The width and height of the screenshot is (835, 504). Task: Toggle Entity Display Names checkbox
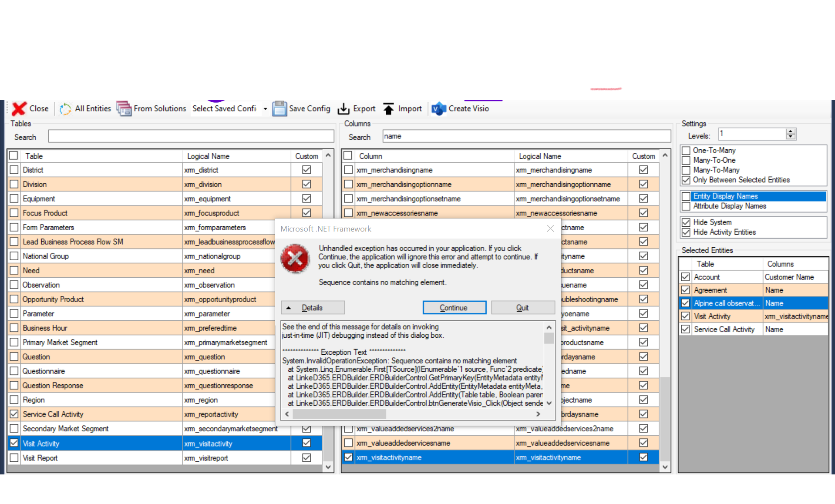click(686, 196)
